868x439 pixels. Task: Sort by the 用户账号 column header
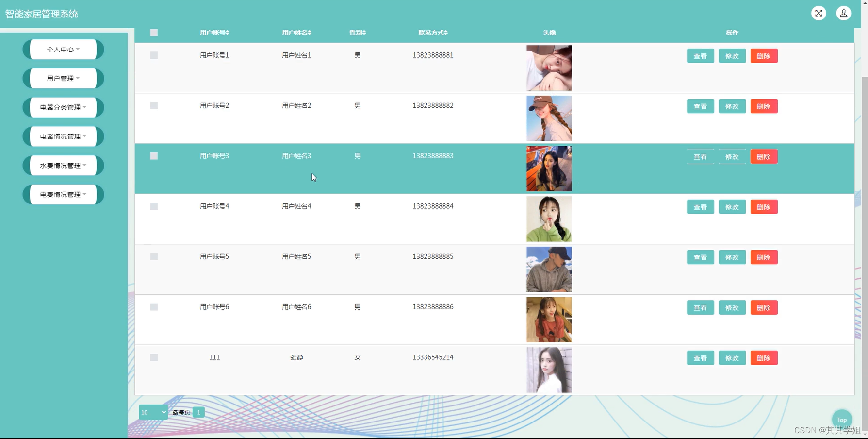pos(214,33)
